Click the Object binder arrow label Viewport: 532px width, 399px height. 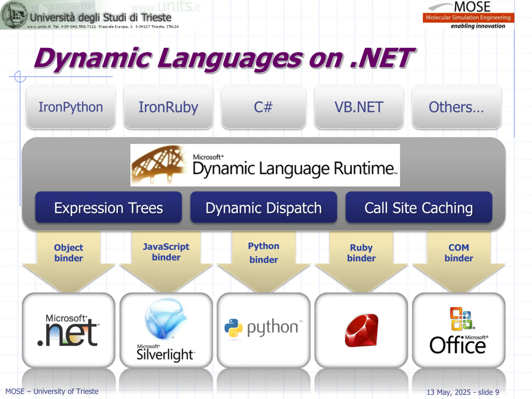[69, 253]
